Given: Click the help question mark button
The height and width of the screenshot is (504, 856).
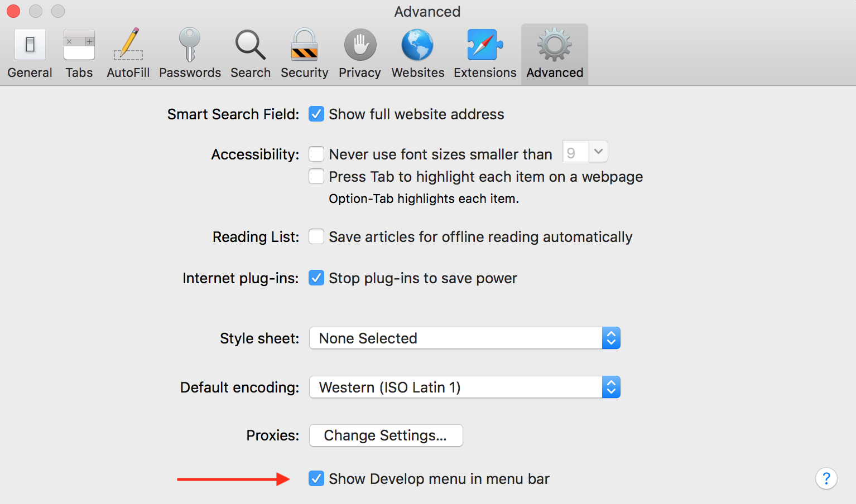Looking at the screenshot, I should coord(826,478).
